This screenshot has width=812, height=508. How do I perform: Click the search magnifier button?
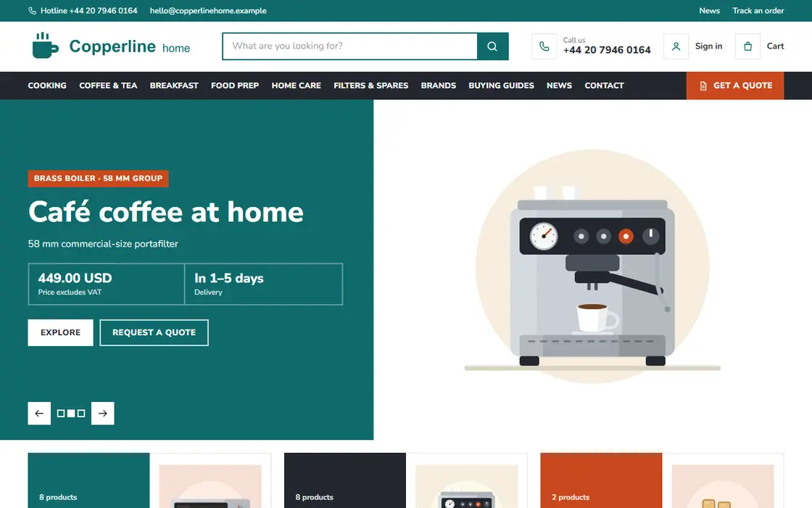click(492, 46)
